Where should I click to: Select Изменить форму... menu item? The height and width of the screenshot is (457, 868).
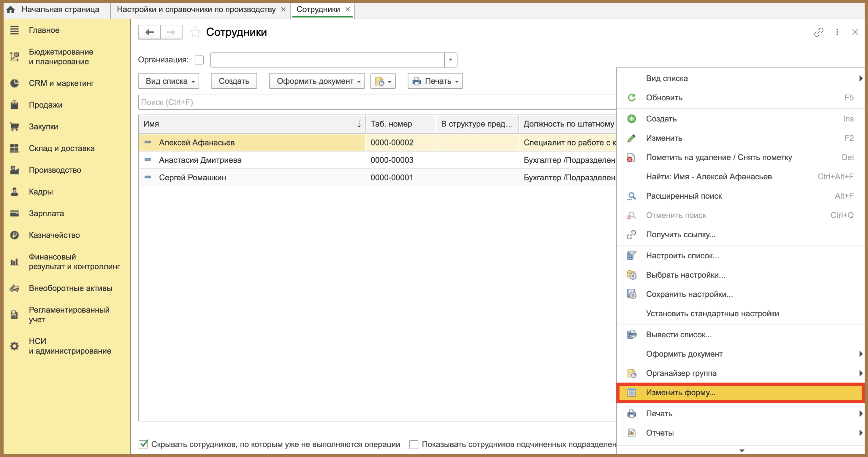tap(680, 393)
